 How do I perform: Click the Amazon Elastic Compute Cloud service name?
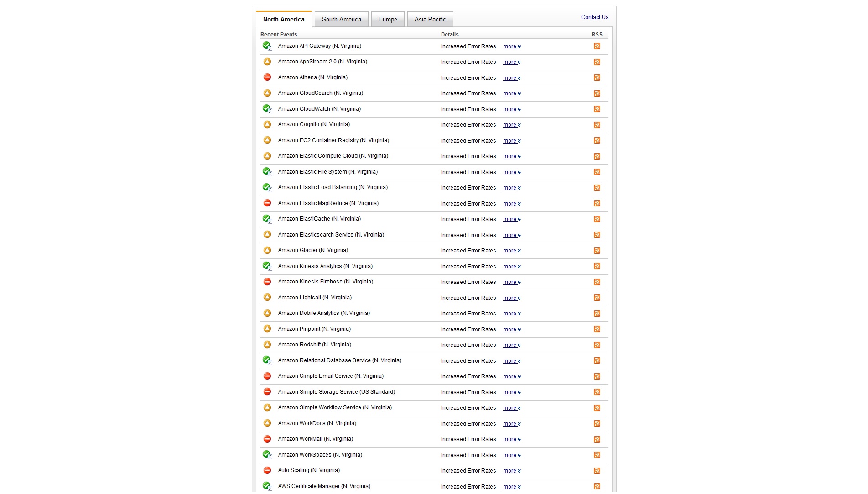333,156
